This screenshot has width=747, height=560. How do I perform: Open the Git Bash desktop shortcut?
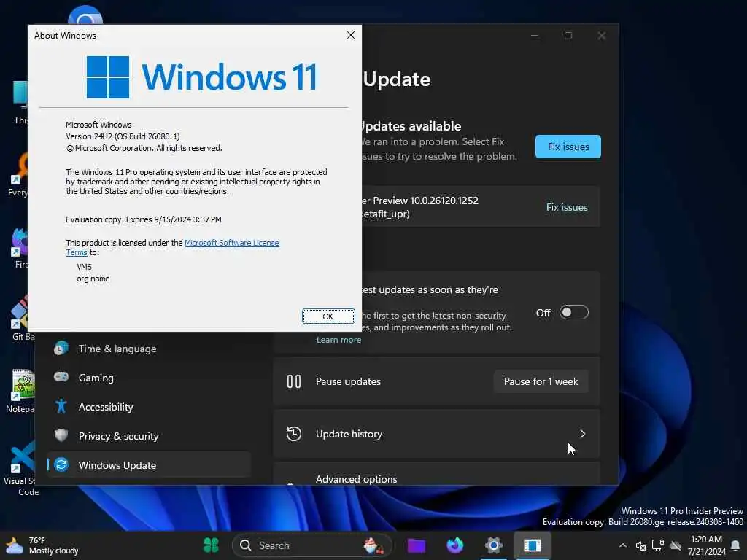(21, 318)
